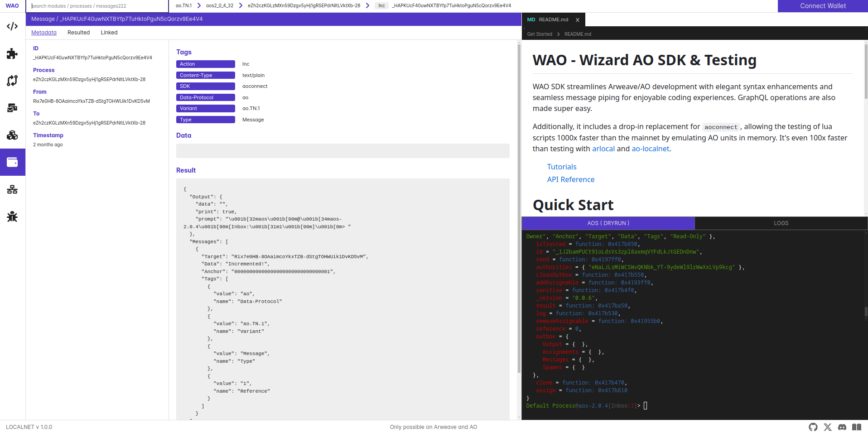Click the search modules input field

tap(97, 6)
